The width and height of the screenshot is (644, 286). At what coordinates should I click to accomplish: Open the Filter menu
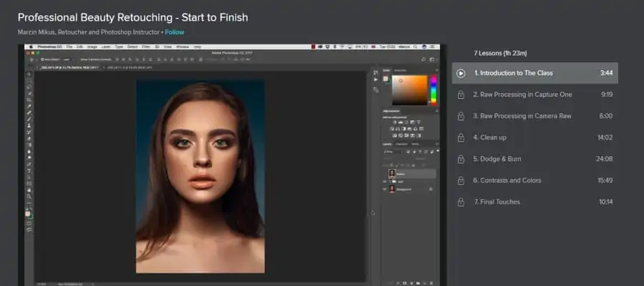pyautogui.click(x=146, y=47)
